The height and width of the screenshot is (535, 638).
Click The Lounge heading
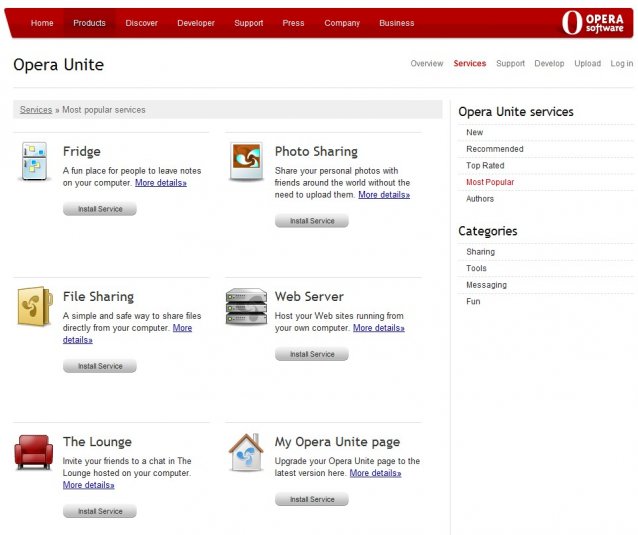tap(97, 442)
